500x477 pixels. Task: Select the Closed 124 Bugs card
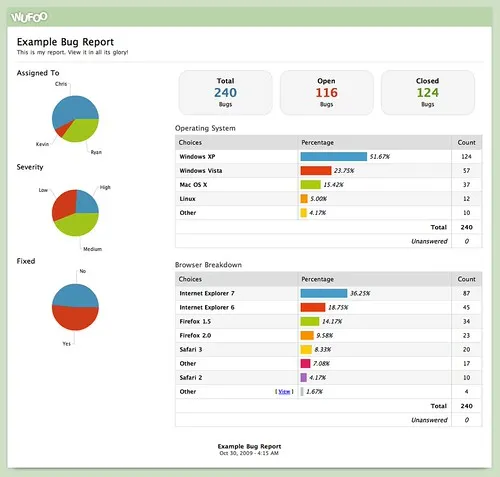428,92
